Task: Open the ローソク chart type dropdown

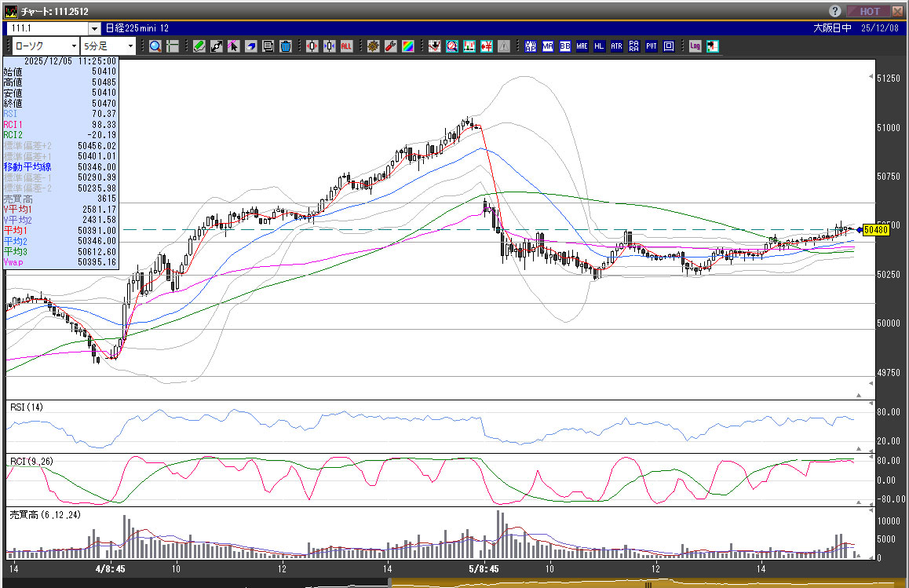Action: [x=46, y=46]
